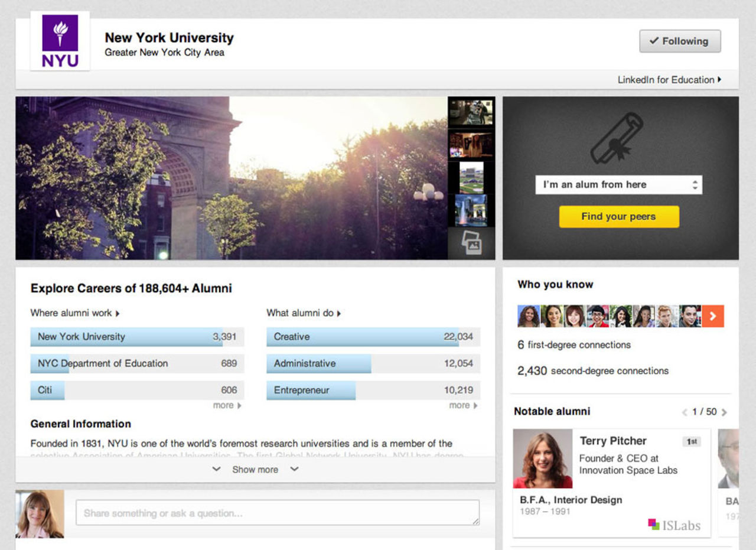The image size is (756, 550).
Task: Open LinkedIn for Education menu
Action: click(669, 80)
